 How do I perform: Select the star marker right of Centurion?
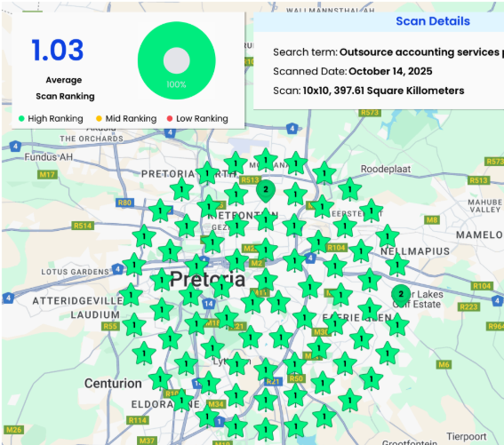(x=160, y=379)
